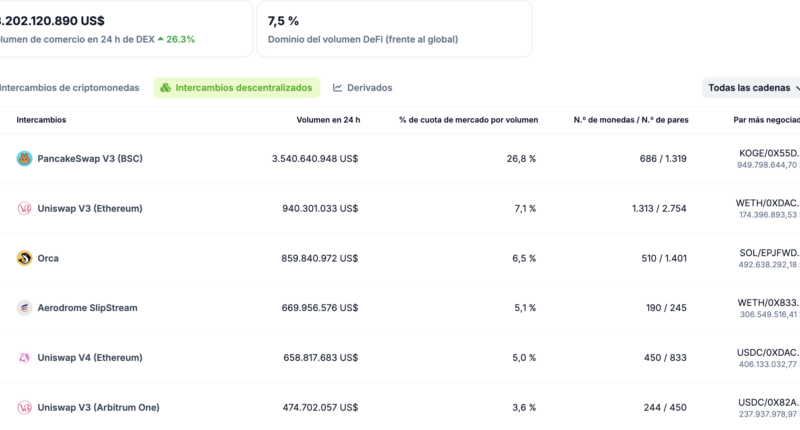Viewport: 800px width, 430px height.
Task: Click the Uniswap V4 Ethereum logo icon
Action: (x=24, y=357)
